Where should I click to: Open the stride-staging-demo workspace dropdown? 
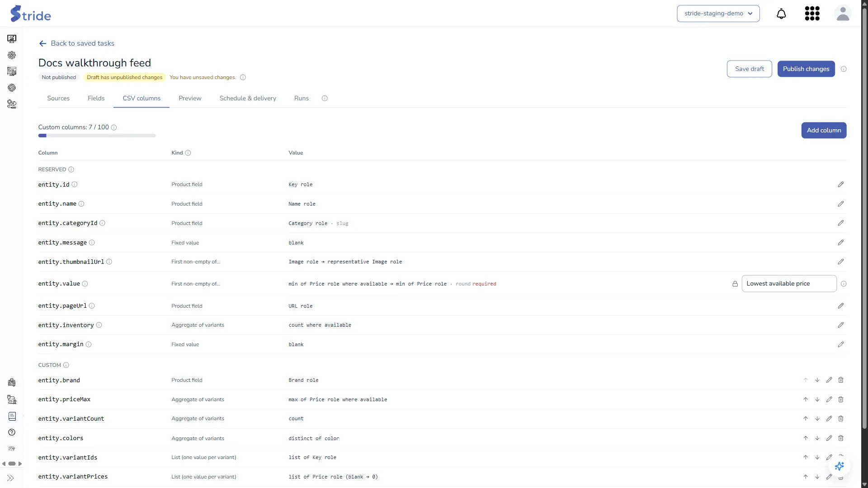coord(718,14)
